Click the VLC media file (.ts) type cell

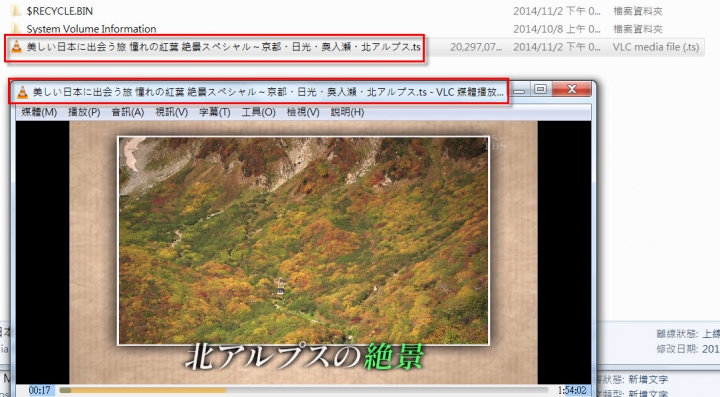(656, 47)
